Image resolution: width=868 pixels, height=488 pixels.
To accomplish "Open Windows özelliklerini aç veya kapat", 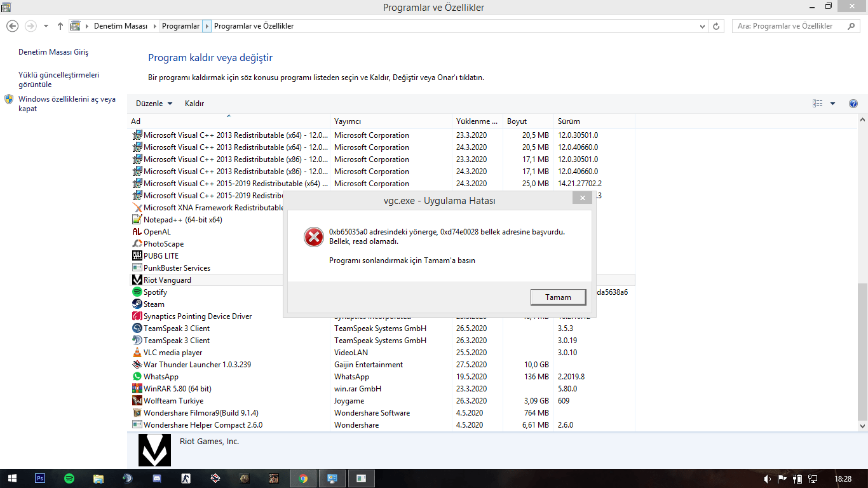I will coord(67,104).
